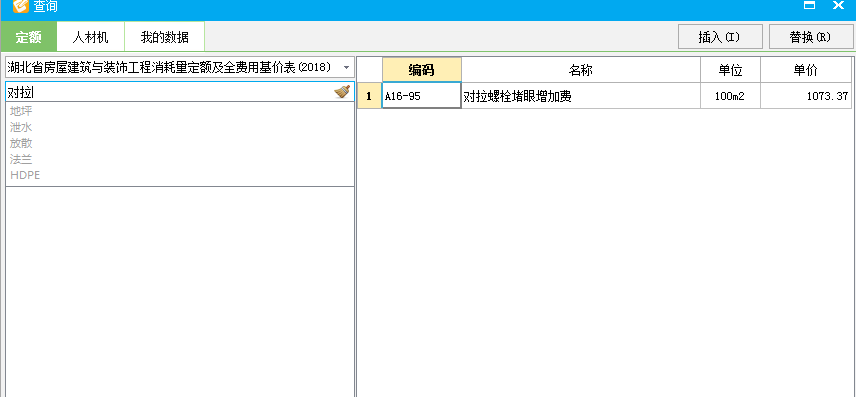This screenshot has height=397, width=856.
Task: Click the 插入(I) button
Action: [x=720, y=37]
